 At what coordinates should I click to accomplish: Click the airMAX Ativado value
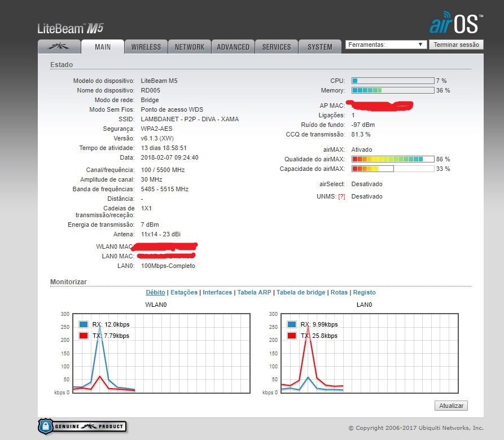(x=362, y=149)
